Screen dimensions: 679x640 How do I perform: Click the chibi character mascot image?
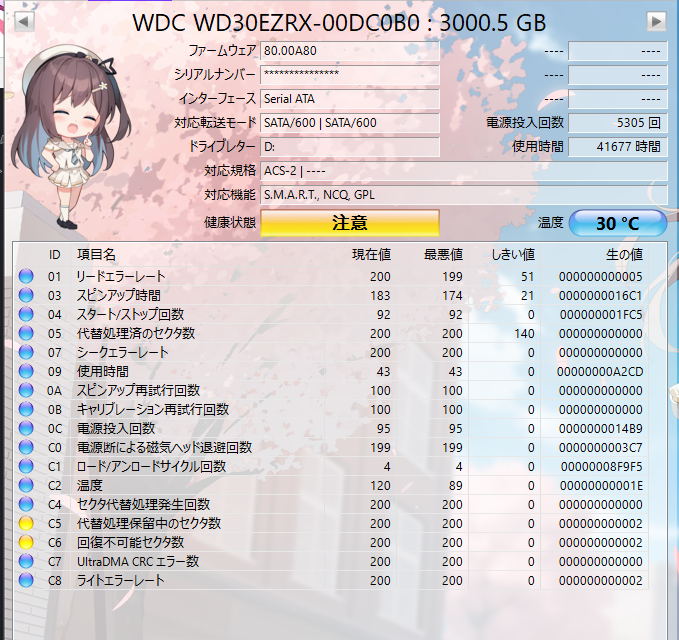[69, 138]
